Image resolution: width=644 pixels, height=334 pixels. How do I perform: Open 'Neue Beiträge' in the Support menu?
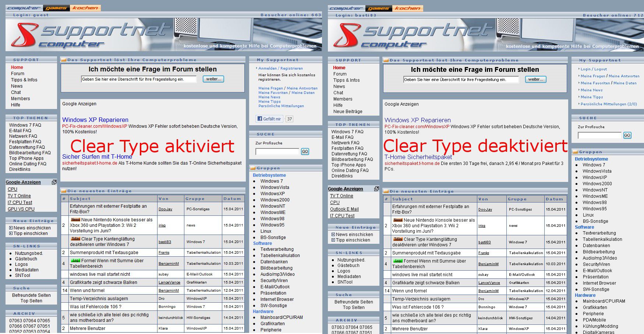coord(347,111)
